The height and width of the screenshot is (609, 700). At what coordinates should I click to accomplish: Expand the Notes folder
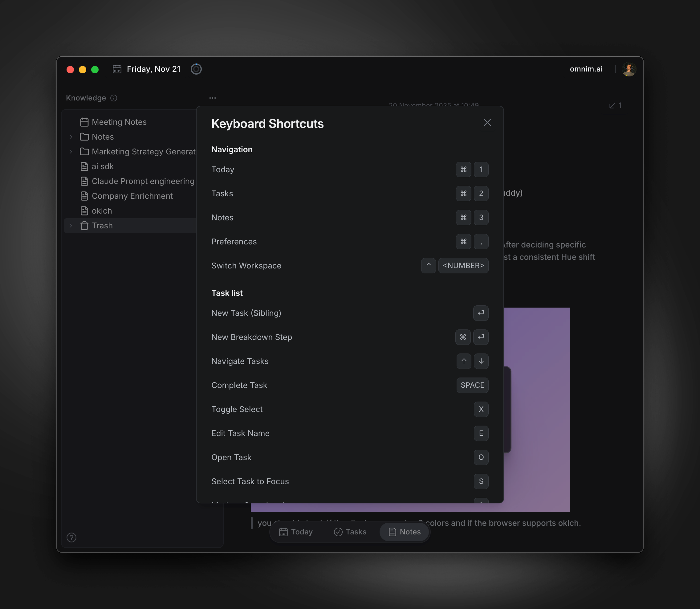tap(71, 137)
